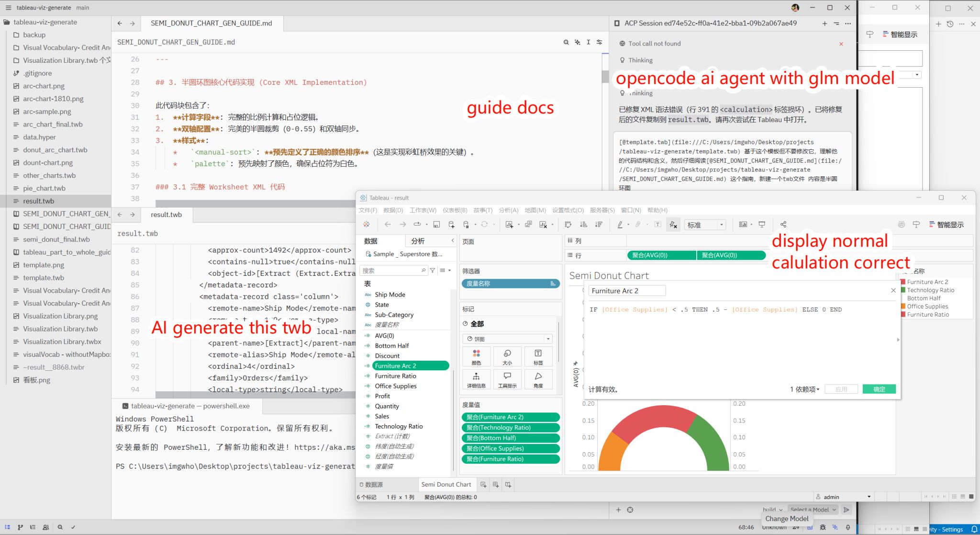
Task: Select the SEMI_DONUT_CHART_GEN_GUIDE.md editor tab
Action: click(x=211, y=23)
